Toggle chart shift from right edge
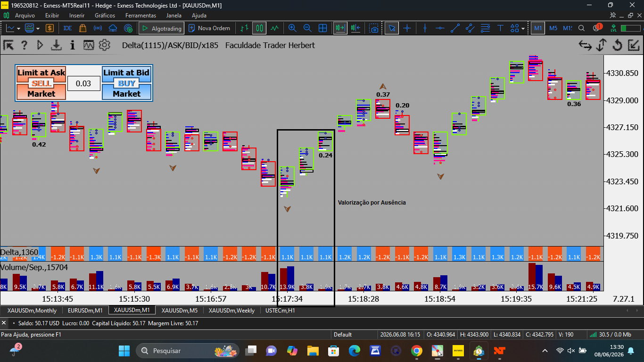 355,28
